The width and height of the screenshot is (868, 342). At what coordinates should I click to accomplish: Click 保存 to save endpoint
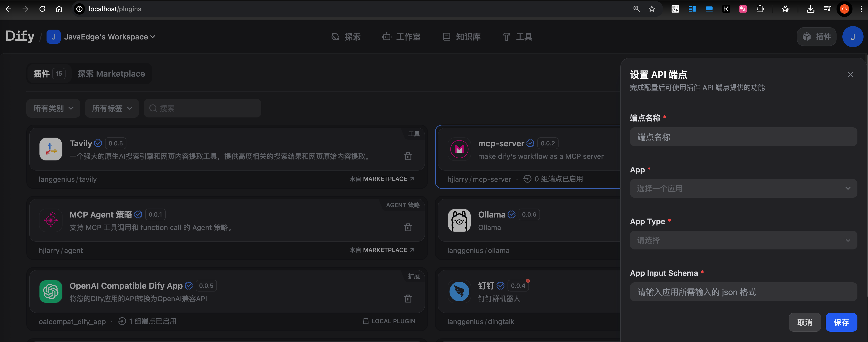point(841,323)
